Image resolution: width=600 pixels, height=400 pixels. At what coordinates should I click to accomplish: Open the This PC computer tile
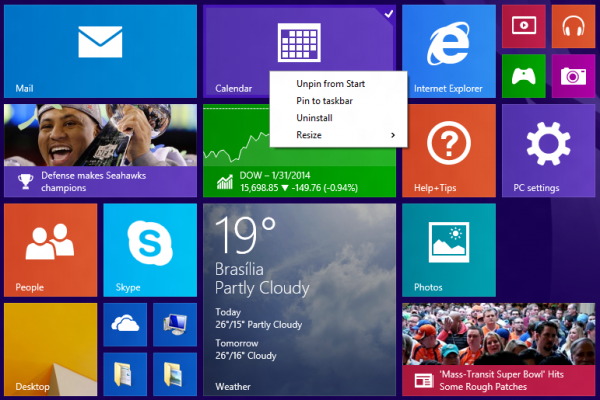pos(175,325)
